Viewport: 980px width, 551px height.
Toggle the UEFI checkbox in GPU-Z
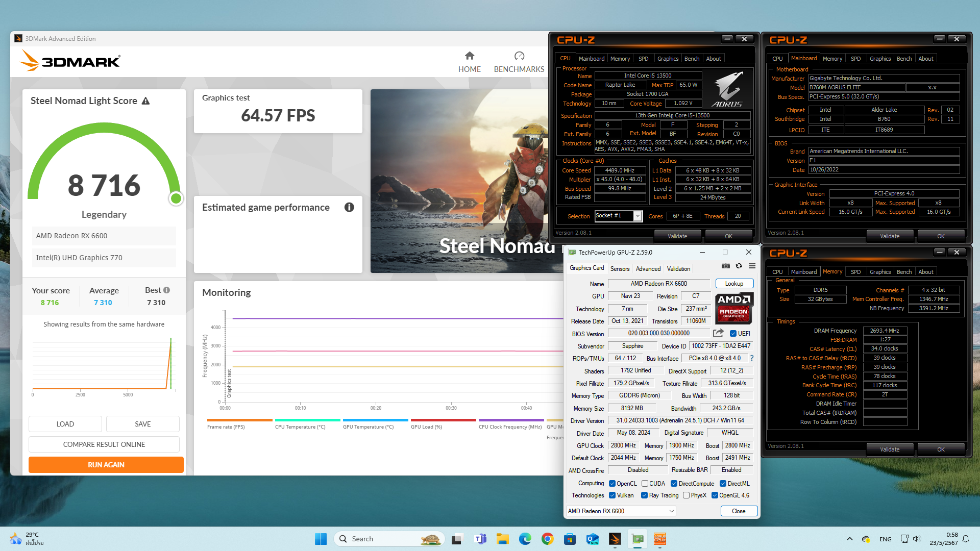tap(733, 334)
